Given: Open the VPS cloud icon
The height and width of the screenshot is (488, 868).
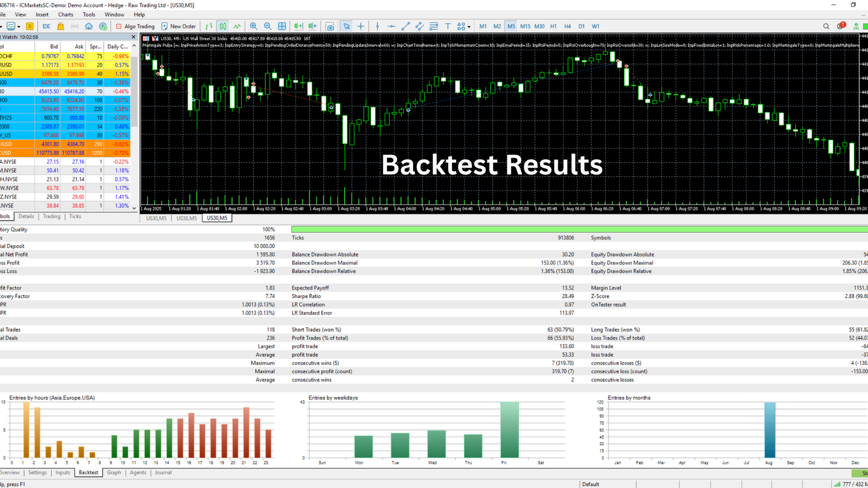Looking at the screenshot, I should click(89, 26).
